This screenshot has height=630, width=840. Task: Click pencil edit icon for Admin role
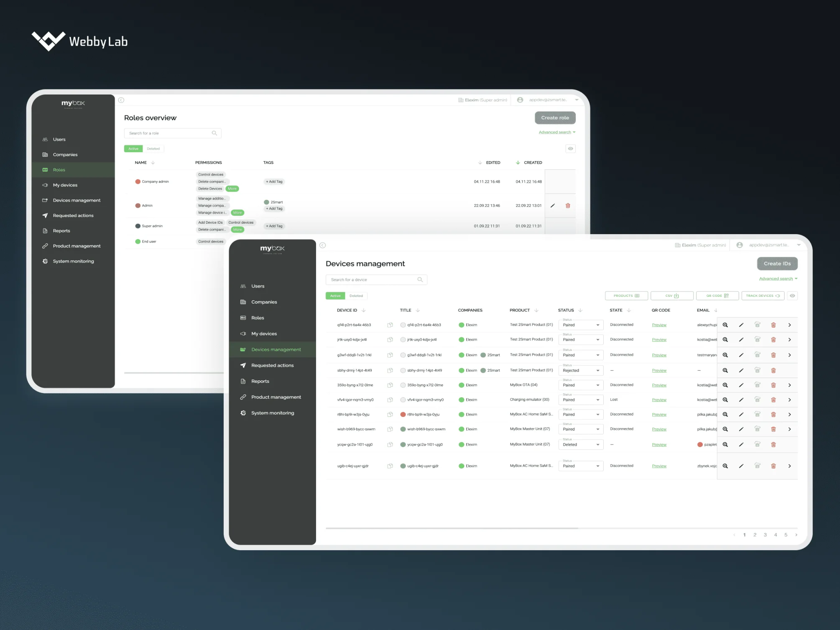(x=552, y=206)
